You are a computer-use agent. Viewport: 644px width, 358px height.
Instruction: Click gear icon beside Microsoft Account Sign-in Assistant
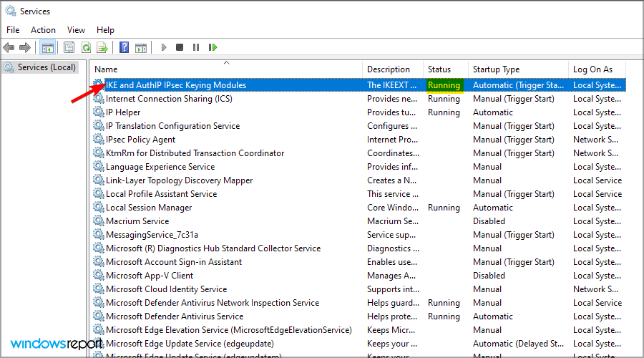(99, 261)
